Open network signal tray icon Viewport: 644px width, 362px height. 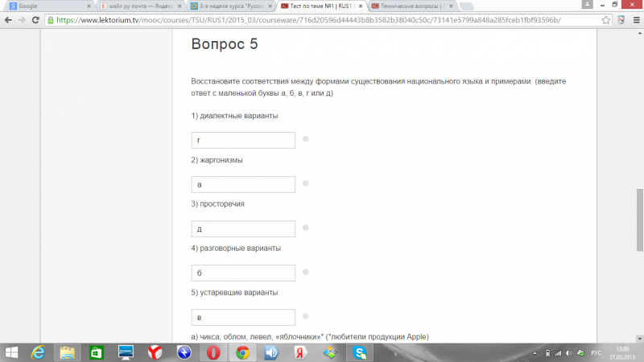(x=558, y=353)
